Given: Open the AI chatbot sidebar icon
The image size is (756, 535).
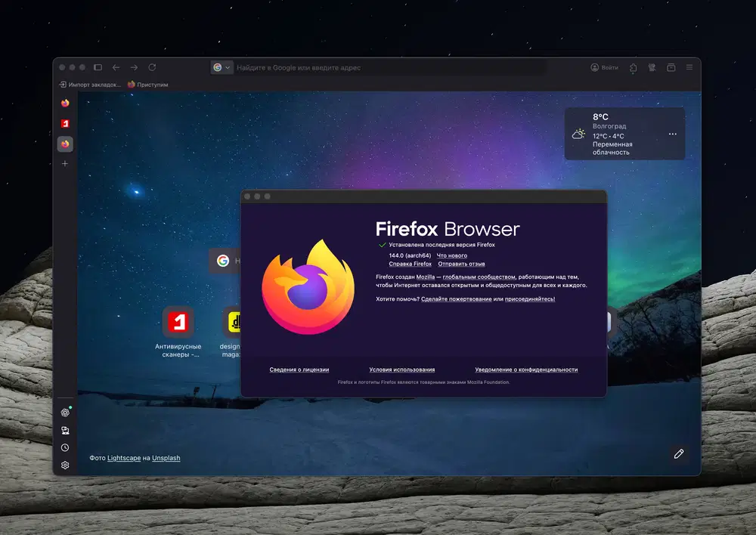Looking at the screenshot, I should 65,412.
